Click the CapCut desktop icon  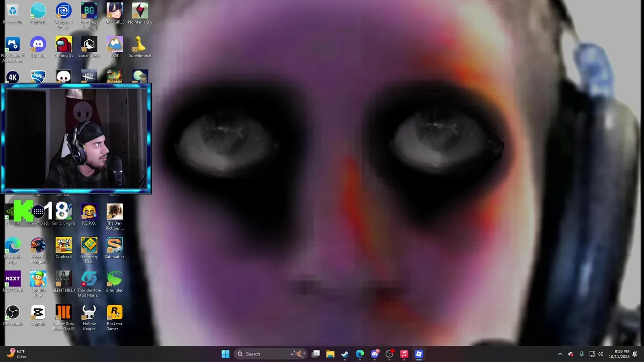[x=38, y=316]
